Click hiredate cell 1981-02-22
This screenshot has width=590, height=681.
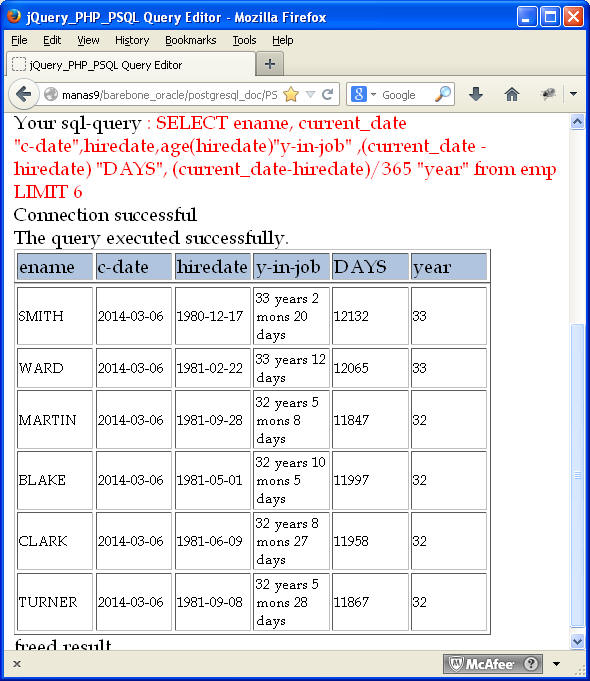[x=213, y=368]
